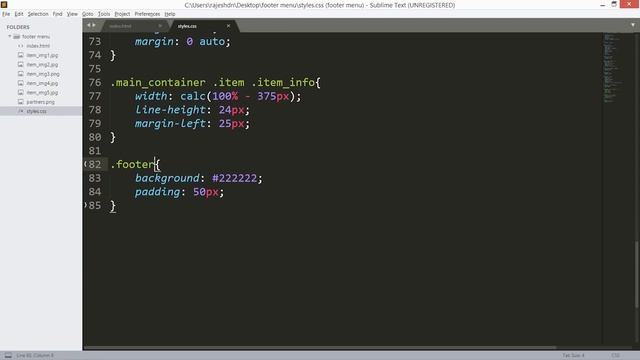
Task: Click the horizontal scrollbar at the bottom
Action: point(320,348)
